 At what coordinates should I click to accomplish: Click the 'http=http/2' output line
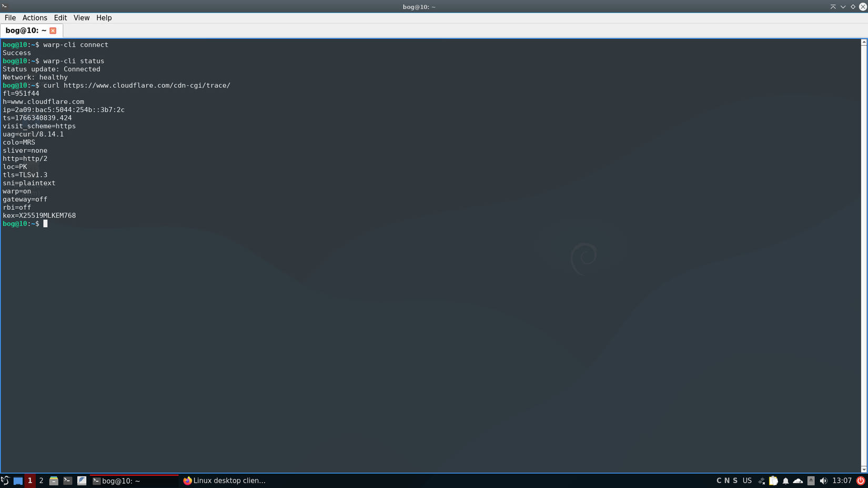click(25, 159)
